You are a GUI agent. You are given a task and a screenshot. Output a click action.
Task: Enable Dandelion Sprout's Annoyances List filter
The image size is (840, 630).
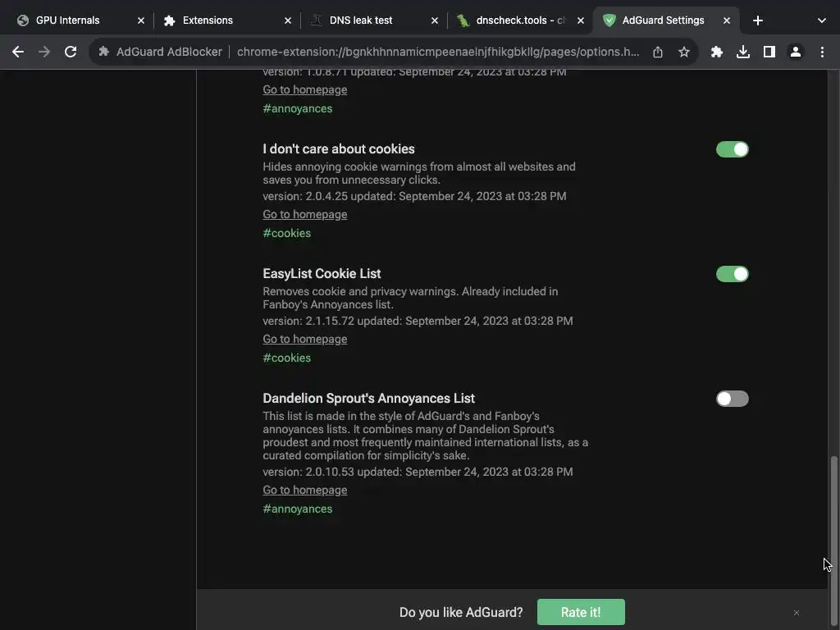click(733, 399)
